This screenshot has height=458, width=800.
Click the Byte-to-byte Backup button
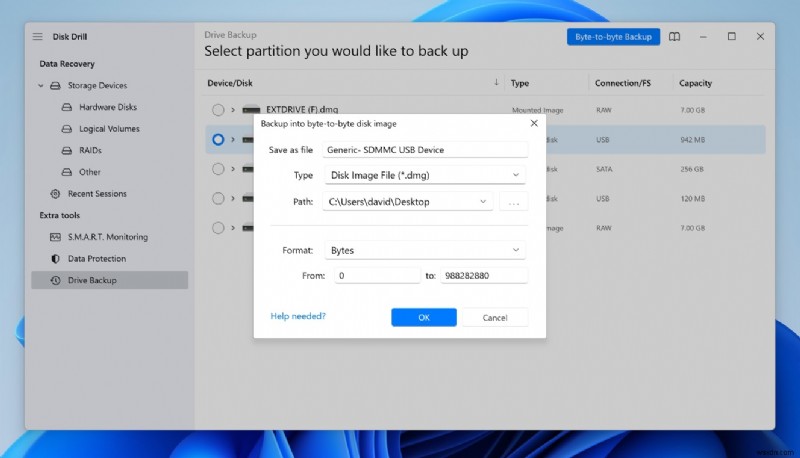coord(613,37)
